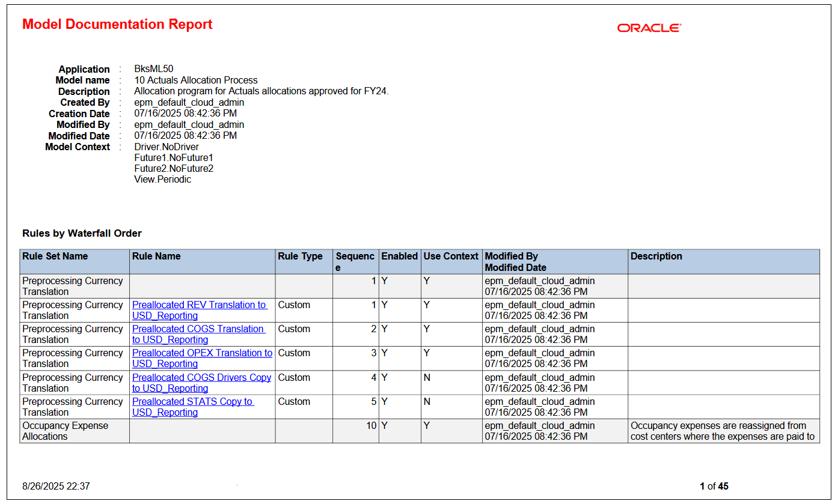Open Preallocated OPEX Translation to USD_Reporting rule

point(201,358)
